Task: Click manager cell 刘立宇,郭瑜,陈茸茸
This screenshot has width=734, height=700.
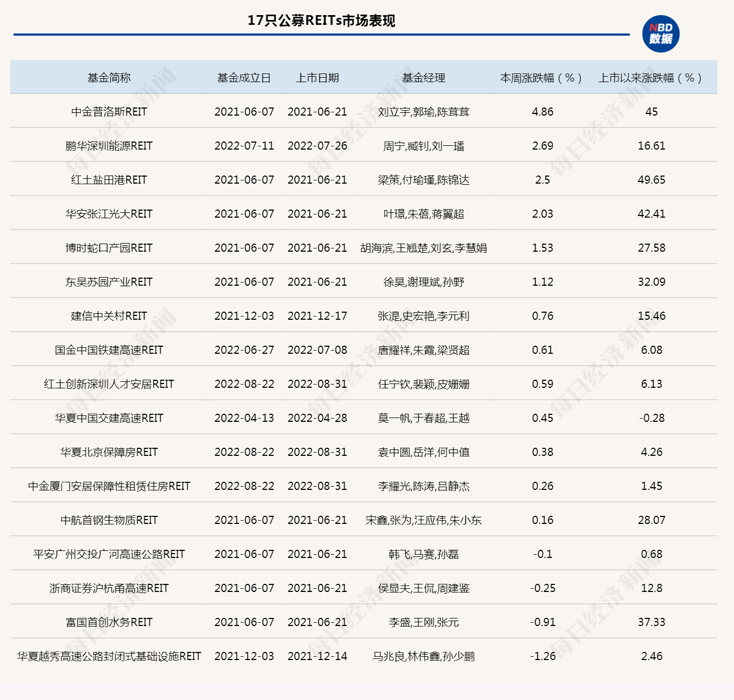Action: 424,112
